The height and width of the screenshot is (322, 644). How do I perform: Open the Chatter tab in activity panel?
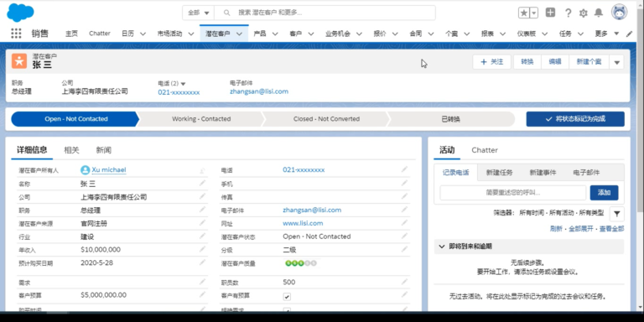click(x=485, y=150)
